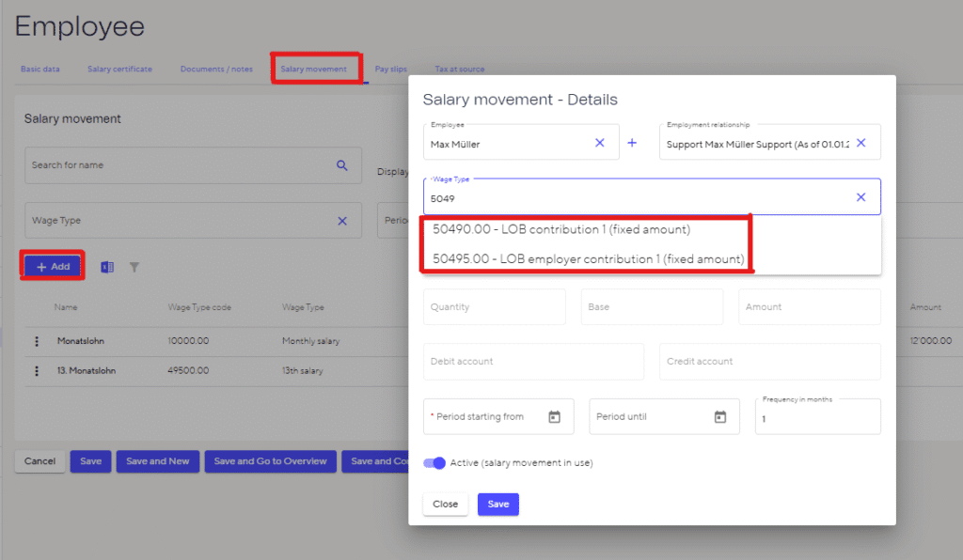Switch to Salary certificate tab

[119, 69]
